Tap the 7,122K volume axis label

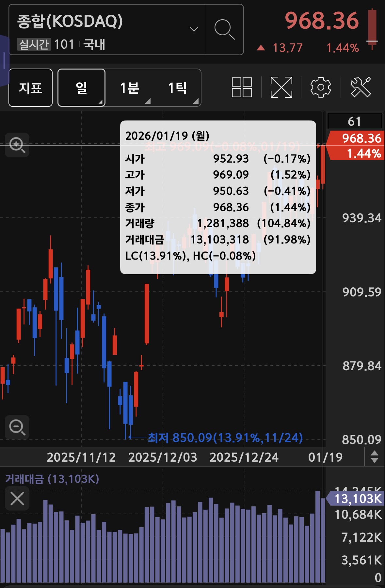point(361,537)
